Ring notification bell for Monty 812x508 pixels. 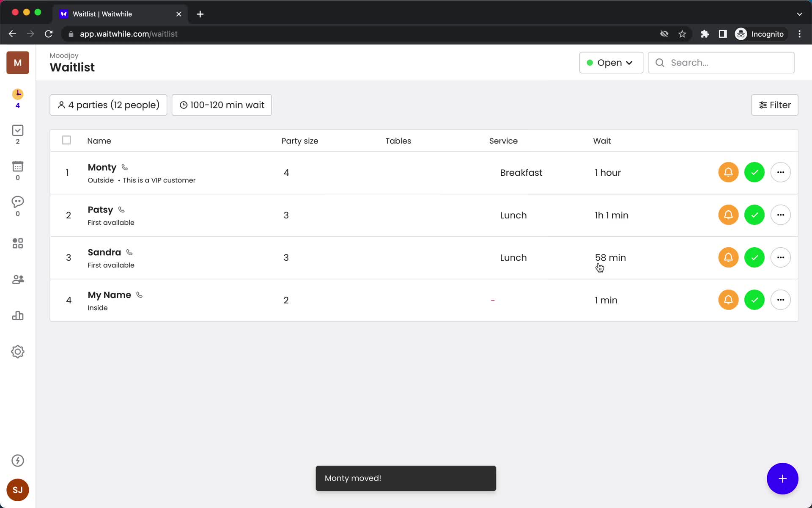[x=728, y=172]
